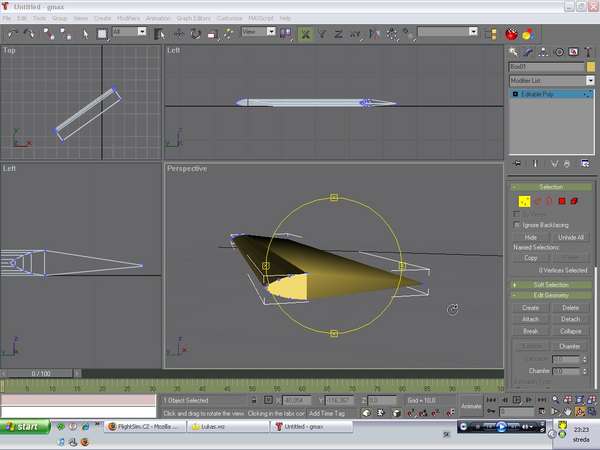600x450 pixels.
Task: Select the Edge sub-object level
Action: click(538, 201)
